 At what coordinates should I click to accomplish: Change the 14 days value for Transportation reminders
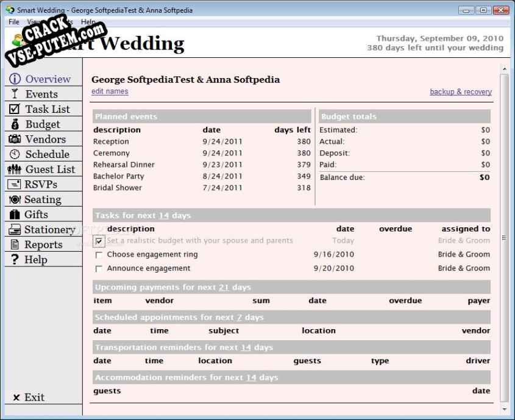(x=246, y=347)
